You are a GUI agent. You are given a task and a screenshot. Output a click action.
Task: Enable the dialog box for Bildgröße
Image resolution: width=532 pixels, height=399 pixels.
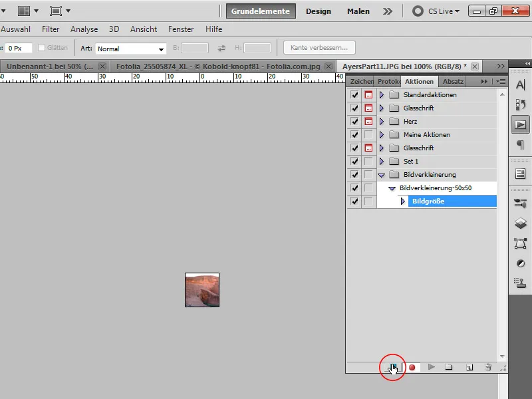click(368, 201)
